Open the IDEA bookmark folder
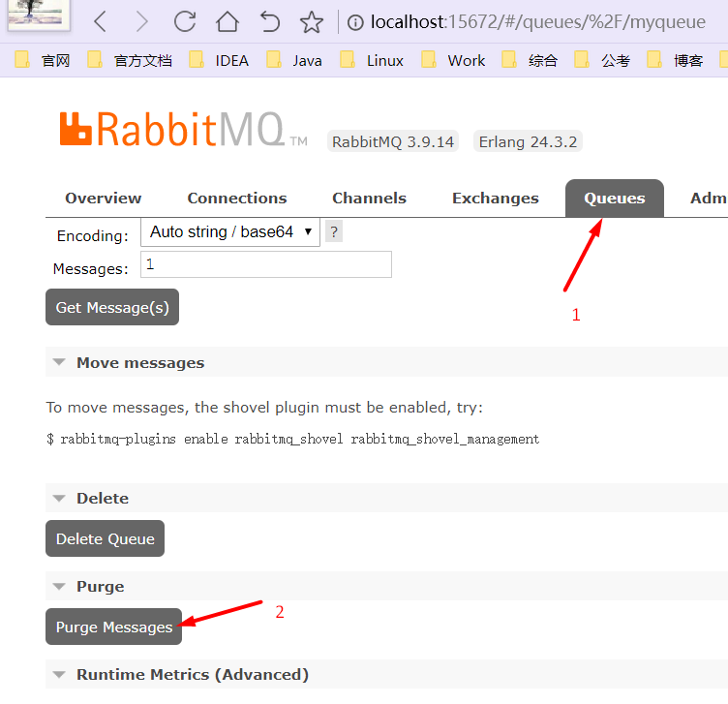728x704 pixels. [x=219, y=60]
